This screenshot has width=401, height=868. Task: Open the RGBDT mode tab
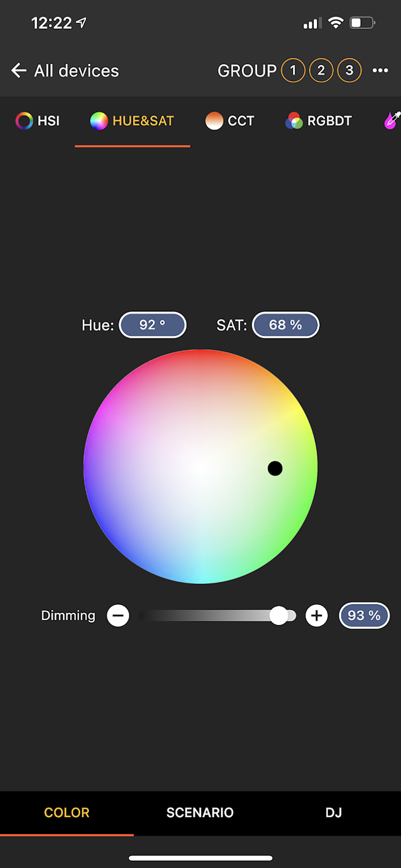(319, 121)
